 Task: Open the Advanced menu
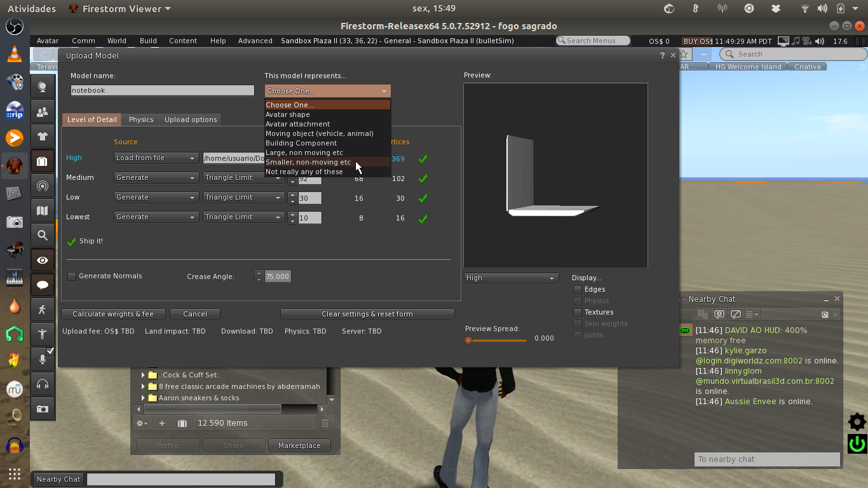coord(255,40)
